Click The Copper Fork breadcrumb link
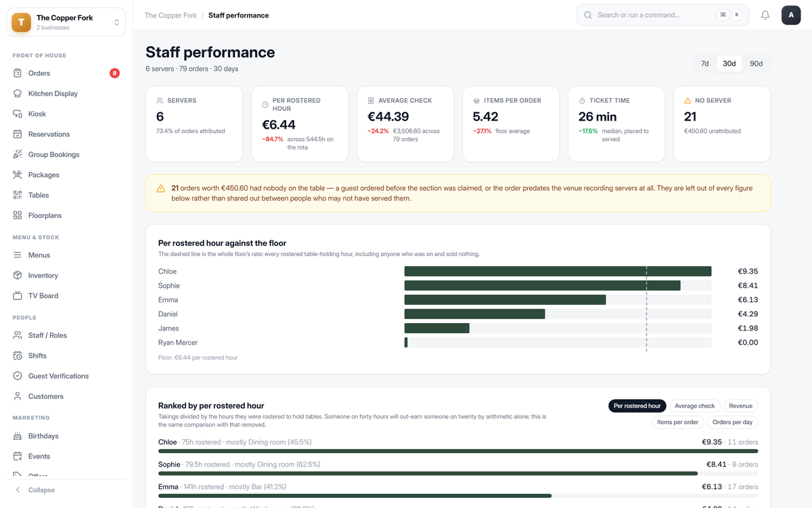812x508 pixels. (x=171, y=15)
